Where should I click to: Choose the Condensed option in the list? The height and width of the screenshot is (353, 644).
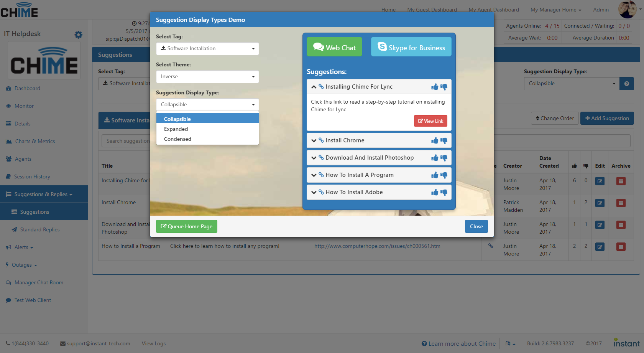(x=207, y=139)
